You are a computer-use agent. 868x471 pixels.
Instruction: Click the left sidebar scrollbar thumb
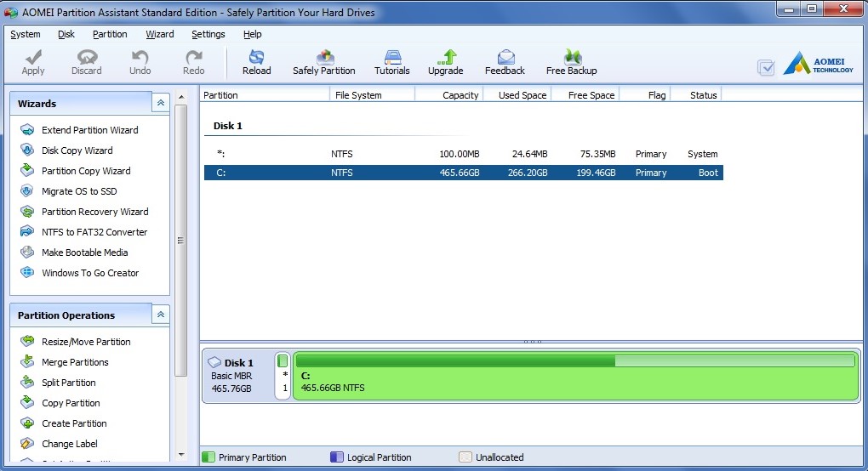tap(181, 241)
